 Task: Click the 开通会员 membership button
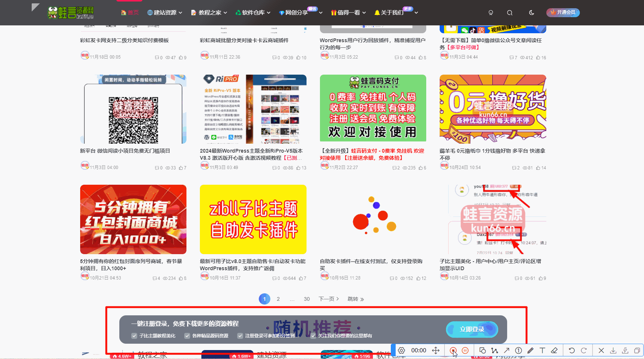(x=563, y=12)
